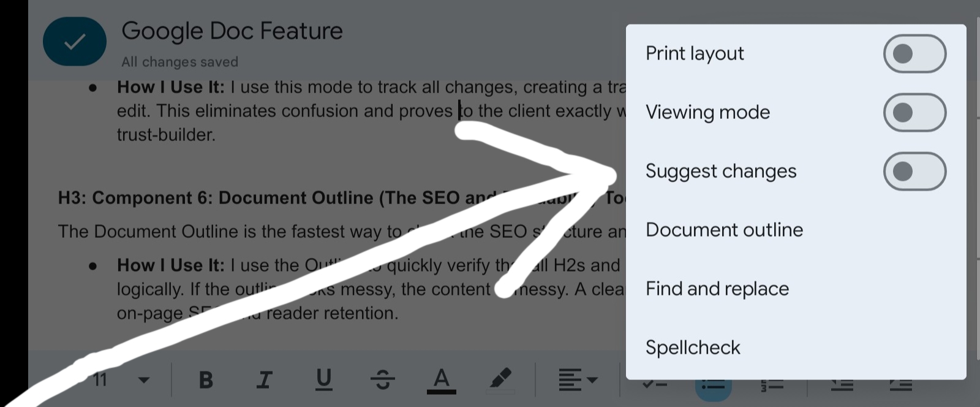
Task: Select Print layout menu label
Action: (695, 53)
